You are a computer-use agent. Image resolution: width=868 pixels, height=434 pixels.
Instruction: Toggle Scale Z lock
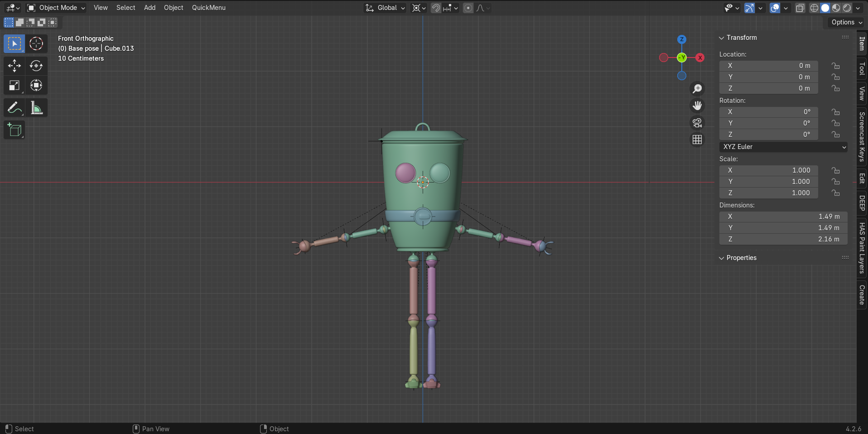pyautogui.click(x=836, y=193)
